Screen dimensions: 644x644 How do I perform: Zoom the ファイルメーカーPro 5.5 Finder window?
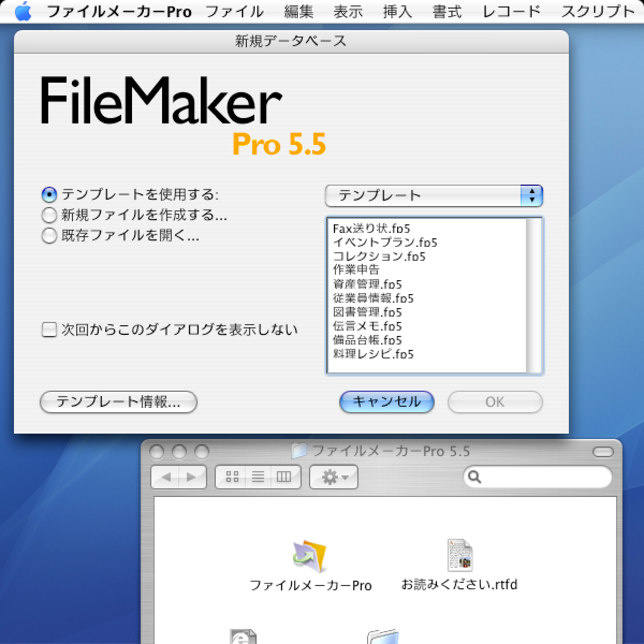tap(201, 451)
